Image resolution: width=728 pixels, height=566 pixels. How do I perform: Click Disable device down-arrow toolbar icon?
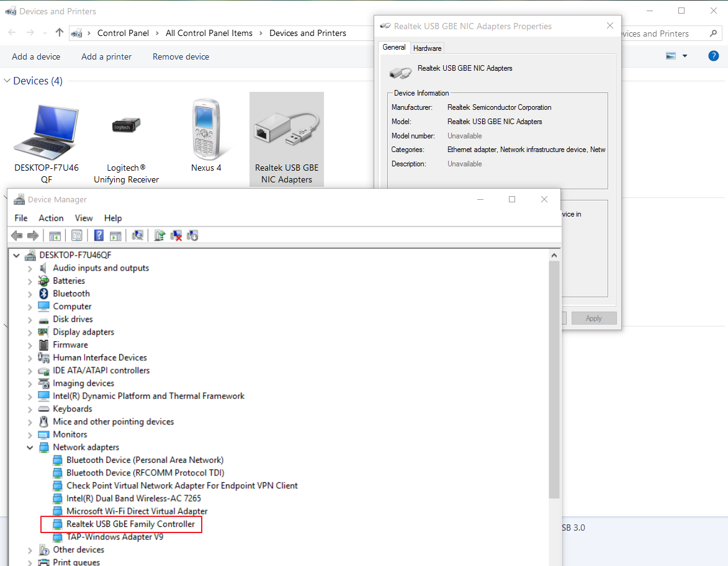192,235
